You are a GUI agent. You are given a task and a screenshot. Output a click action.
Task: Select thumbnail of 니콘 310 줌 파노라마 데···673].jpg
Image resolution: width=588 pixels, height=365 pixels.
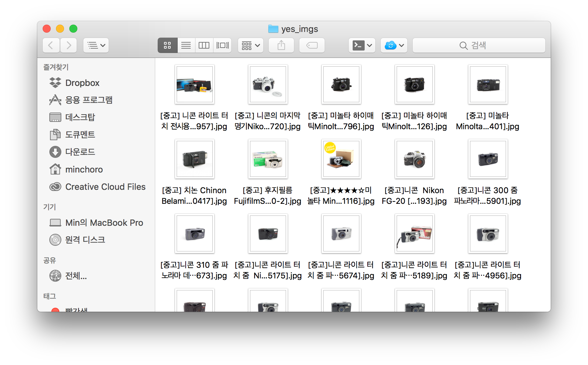click(x=195, y=233)
